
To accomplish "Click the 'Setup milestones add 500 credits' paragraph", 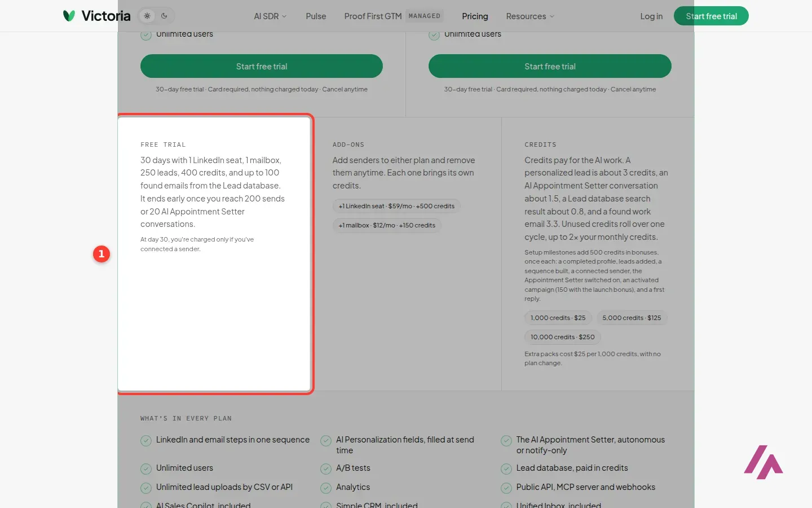I will (594, 275).
